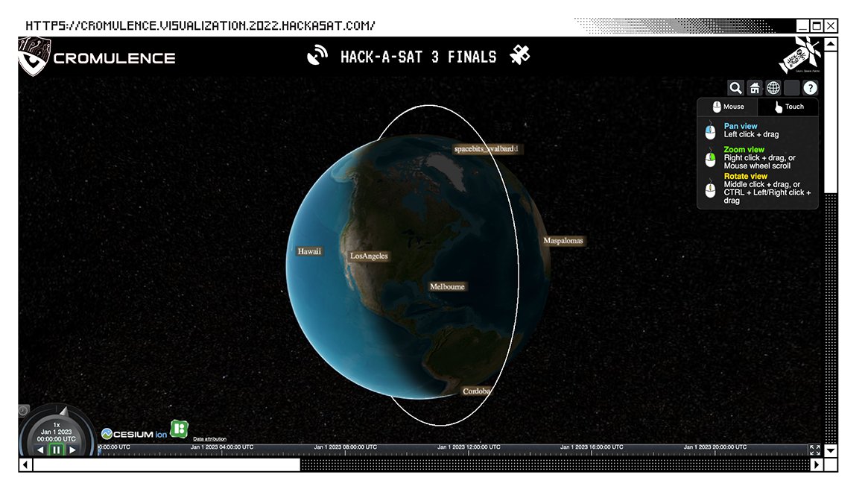Click the vertical scrollbar down arrow
The height and width of the screenshot is (501, 868).
831,451
